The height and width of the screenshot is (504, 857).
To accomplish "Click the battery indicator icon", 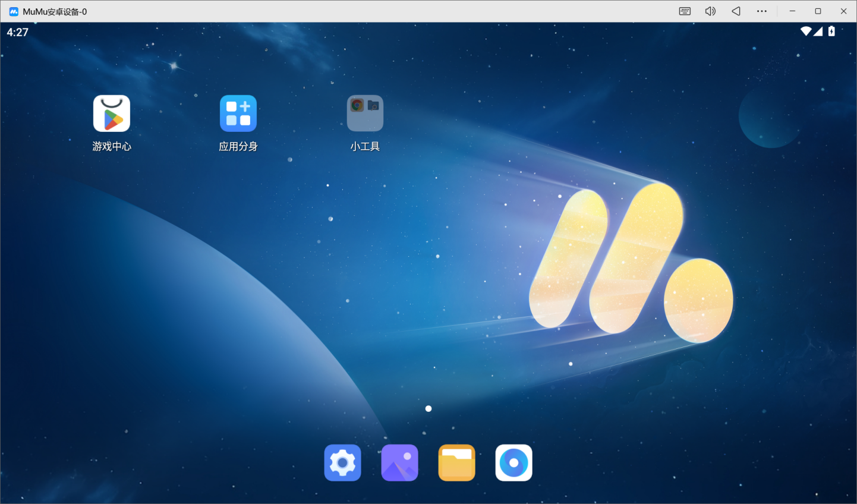I will (x=831, y=32).
